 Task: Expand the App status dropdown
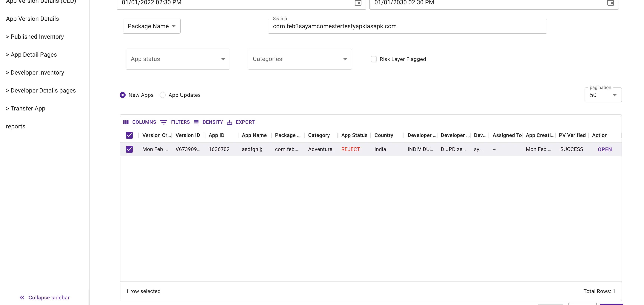click(x=178, y=59)
